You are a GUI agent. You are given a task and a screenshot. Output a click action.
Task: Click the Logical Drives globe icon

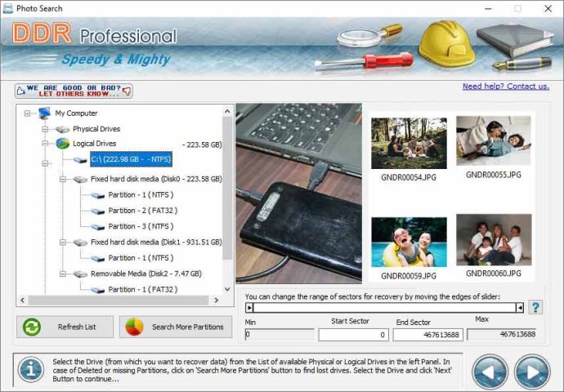(x=63, y=144)
